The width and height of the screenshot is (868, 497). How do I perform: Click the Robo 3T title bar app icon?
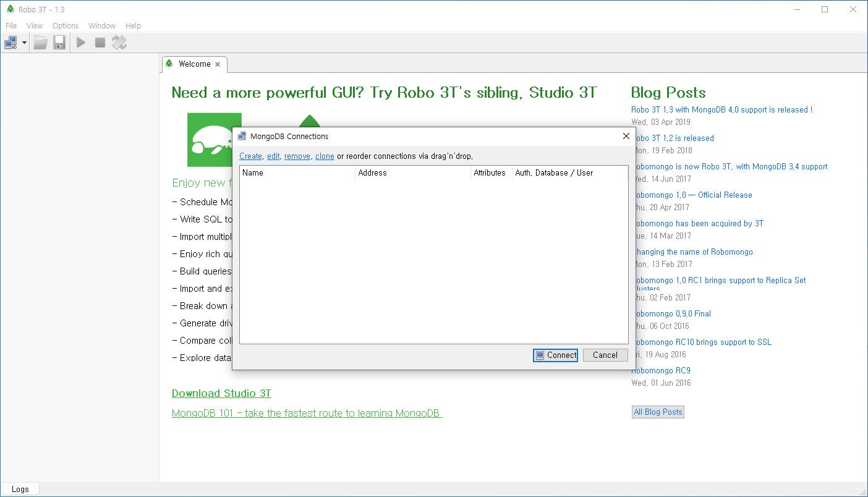[10, 9]
